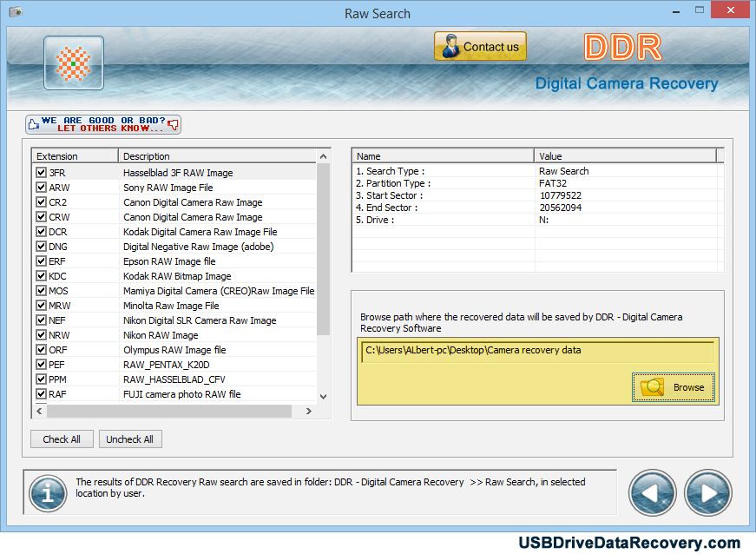The image size is (756, 554).
Task: Select 'Minolta Raw Image File' description
Action: [171, 306]
